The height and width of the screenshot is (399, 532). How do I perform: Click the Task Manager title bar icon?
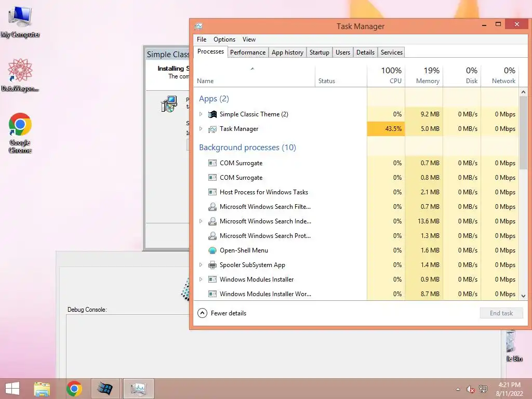click(x=198, y=26)
